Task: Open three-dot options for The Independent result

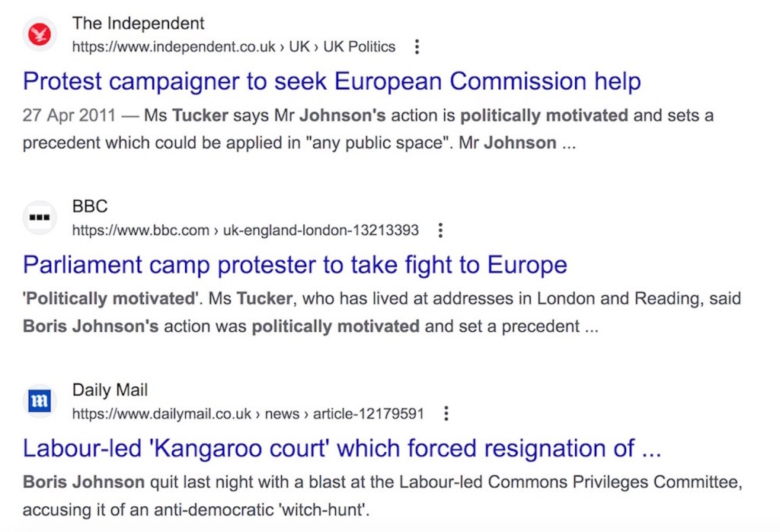Action: pyautogui.click(x=417, y=47)
